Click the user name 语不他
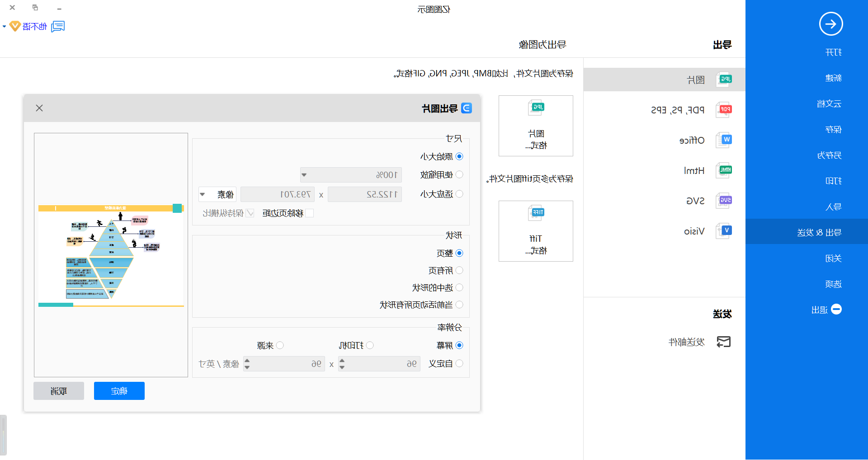Viewport: 868px width, 460px height. (35, 27)
